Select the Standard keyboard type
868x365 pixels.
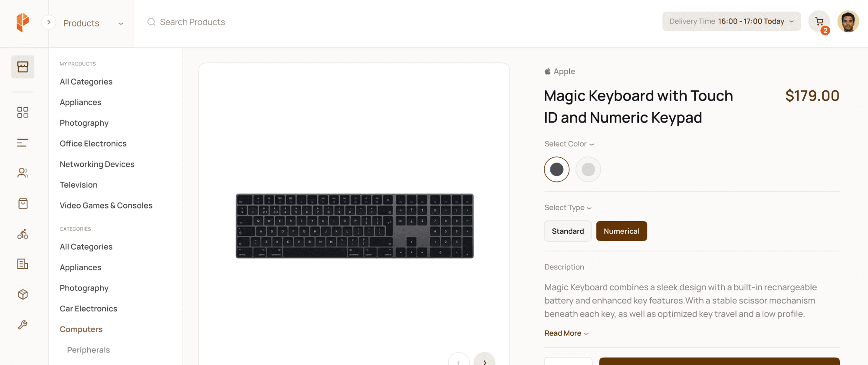coord(568,231)
